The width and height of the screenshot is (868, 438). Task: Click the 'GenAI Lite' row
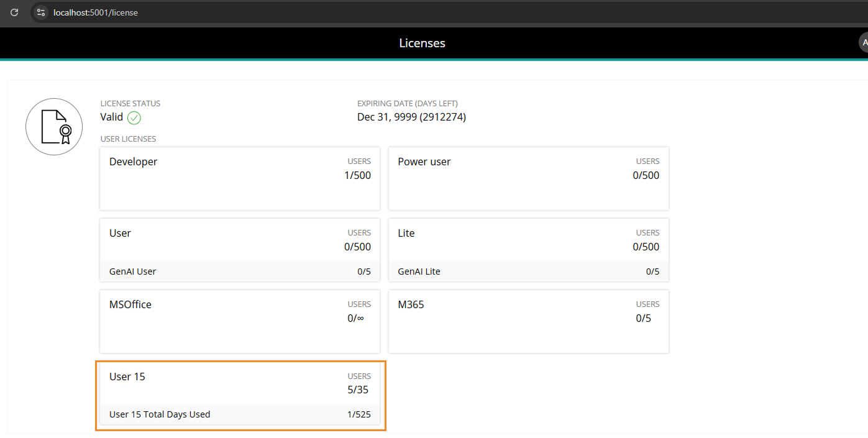529,271
